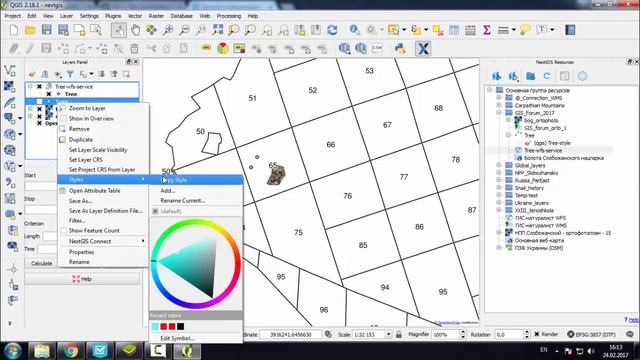
Task: Click the pie chart diagram icon
Action: pyautogui.click(x=223, y=49)
